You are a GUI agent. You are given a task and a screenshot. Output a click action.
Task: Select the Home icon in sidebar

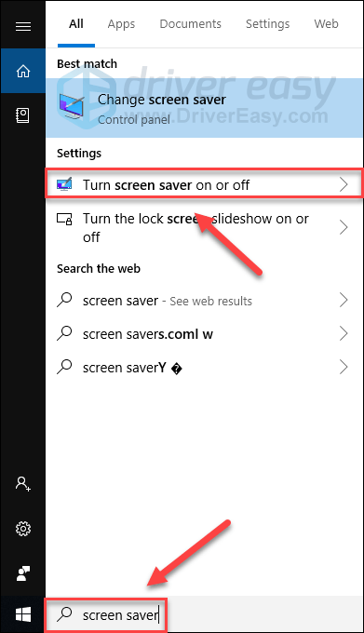tap(23, 71)
